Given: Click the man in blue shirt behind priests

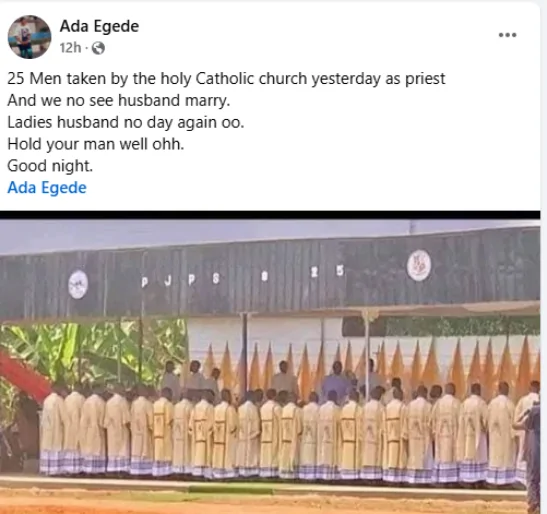Looking at the screenshot, I should (336, 381).
